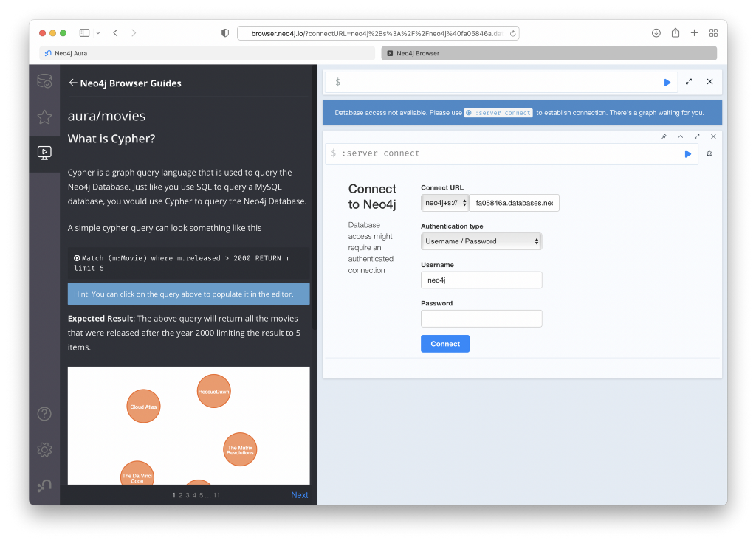Image resolution: width=756 pixels, height=543 pixels.
Task: Go forward in Safari history
Action: click(x=134, y=32)
